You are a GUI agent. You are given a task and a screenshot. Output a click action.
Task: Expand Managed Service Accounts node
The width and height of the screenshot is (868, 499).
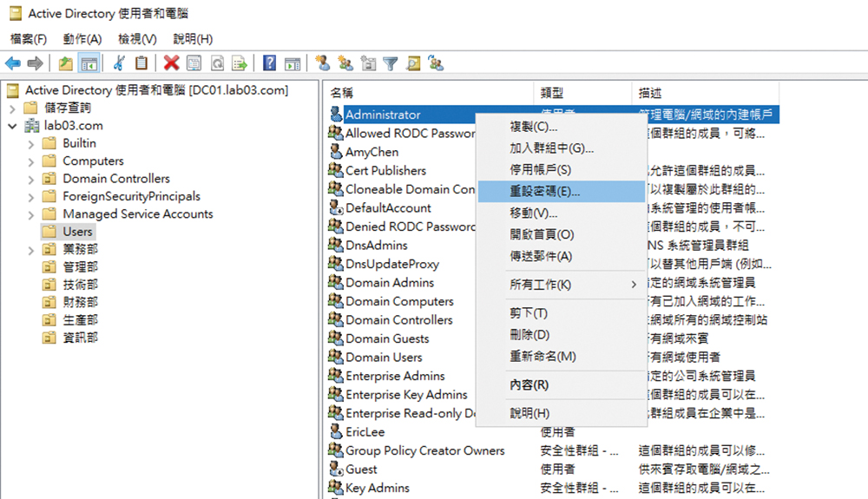point(31,215)
